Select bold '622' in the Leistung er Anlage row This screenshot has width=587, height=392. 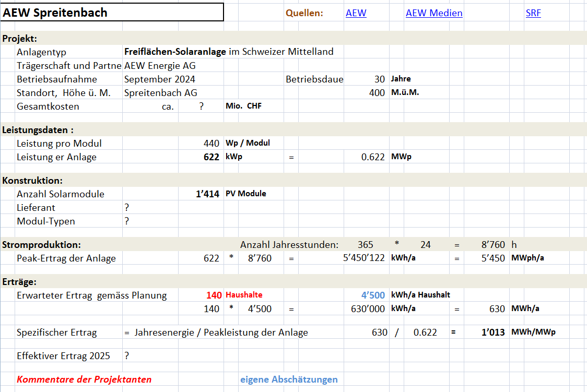click(x=211, y=157)
